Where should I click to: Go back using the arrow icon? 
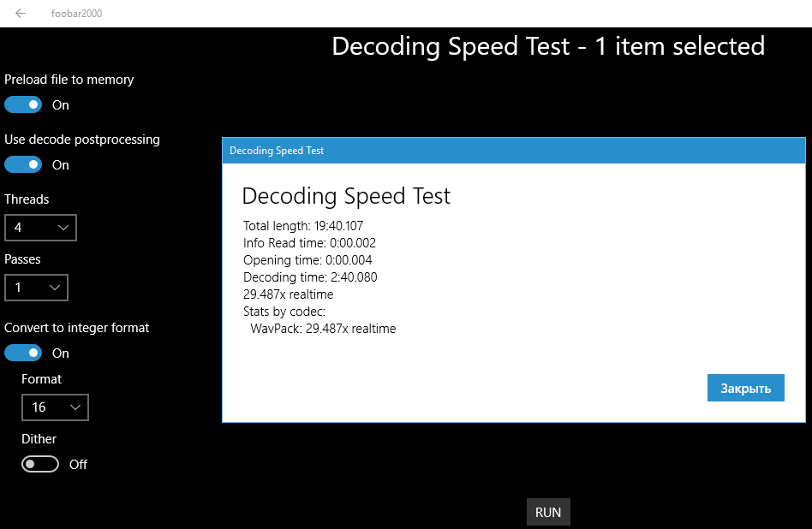click(x=21, y=14)
